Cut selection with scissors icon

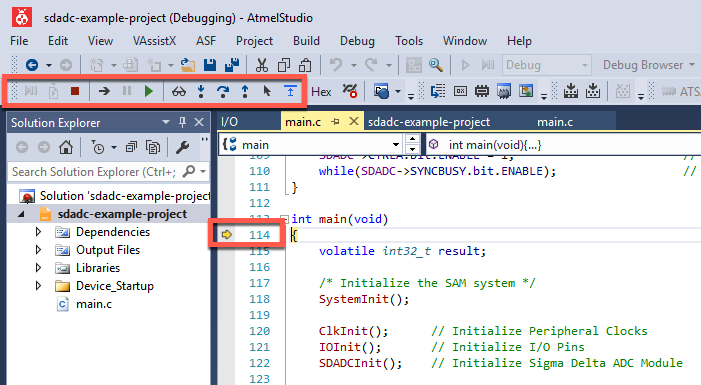262,65
